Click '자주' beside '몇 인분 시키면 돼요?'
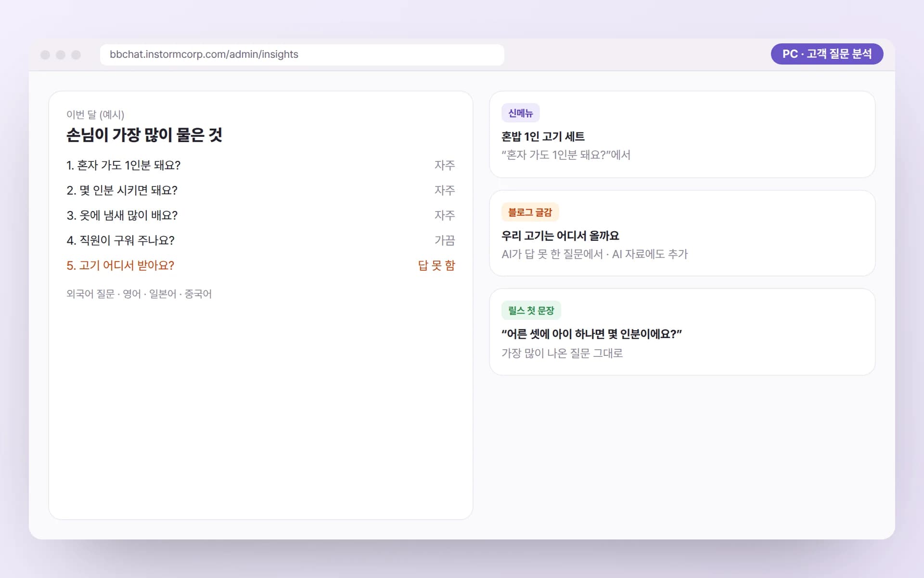This screenshot has height=578, width=924. pos(445,190)
